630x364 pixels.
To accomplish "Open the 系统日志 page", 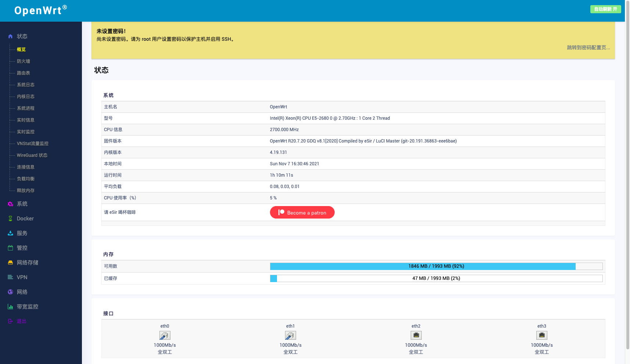I will (26, 85).
